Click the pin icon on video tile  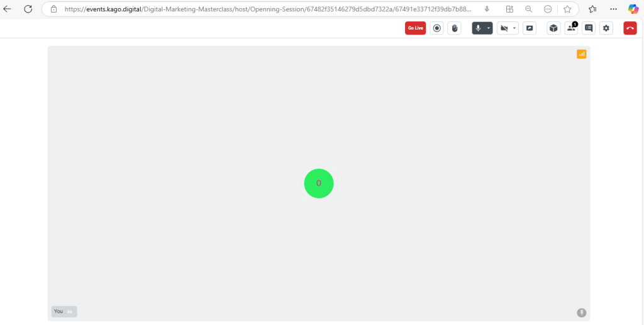point(582,312)
